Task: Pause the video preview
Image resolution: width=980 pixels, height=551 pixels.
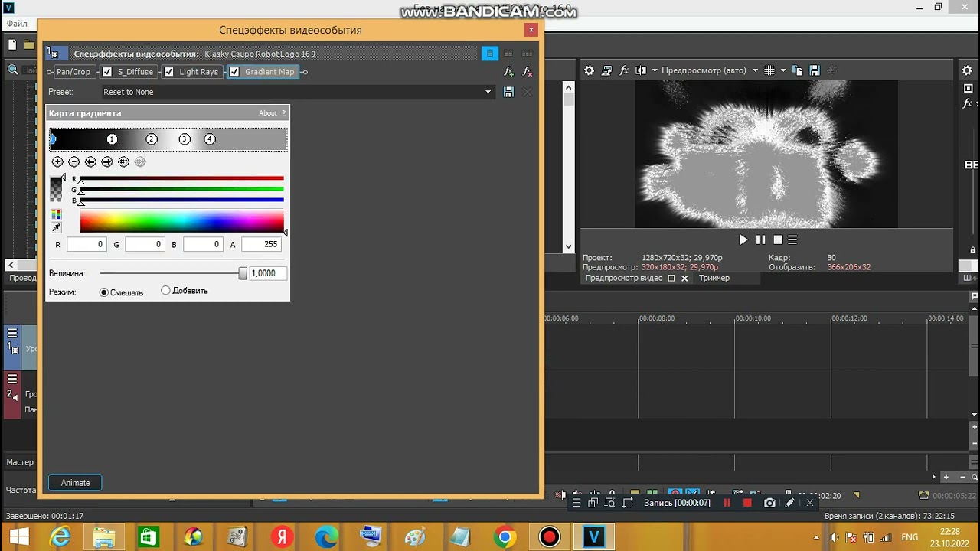Action: pyautogui.click(x=760, y=240)
